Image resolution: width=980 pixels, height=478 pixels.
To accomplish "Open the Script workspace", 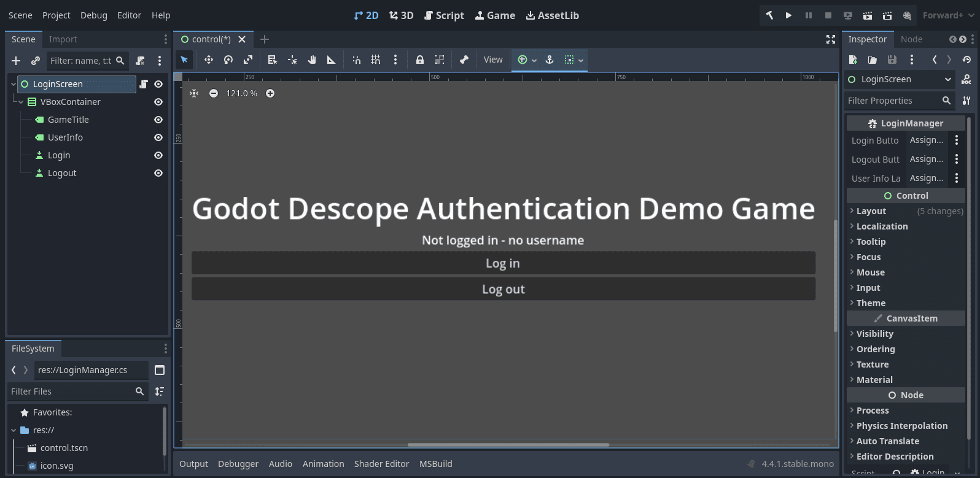I will coord(444,15).
